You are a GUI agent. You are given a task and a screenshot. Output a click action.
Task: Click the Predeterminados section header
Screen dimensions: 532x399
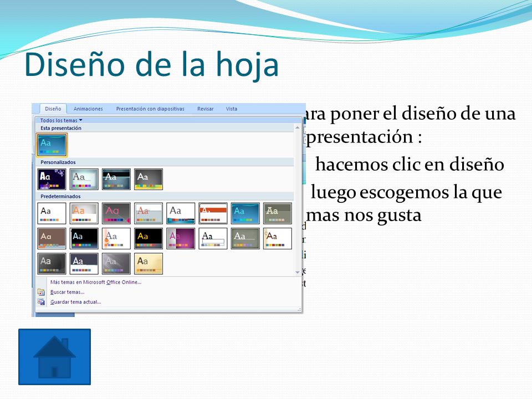[x=165, y=196]
